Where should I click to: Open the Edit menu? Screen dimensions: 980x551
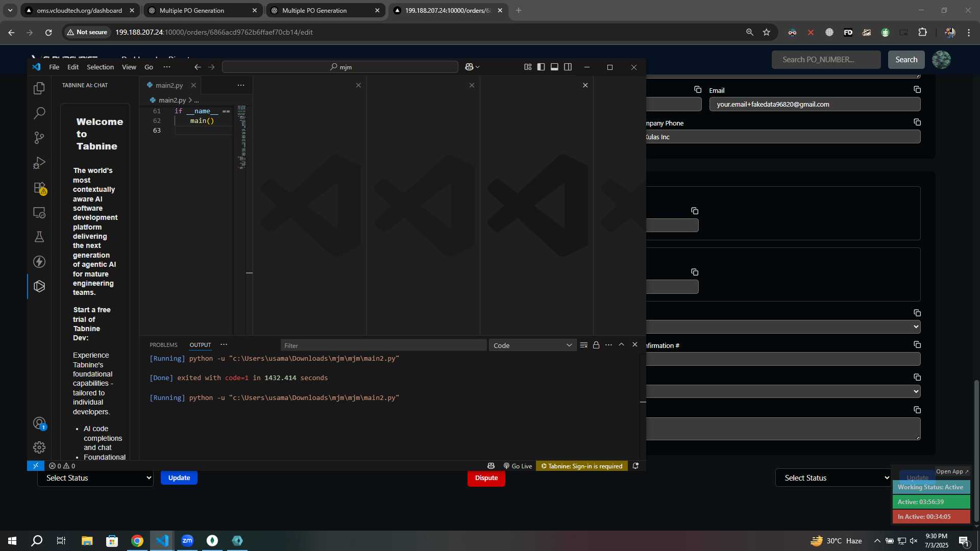coord(73,67)
